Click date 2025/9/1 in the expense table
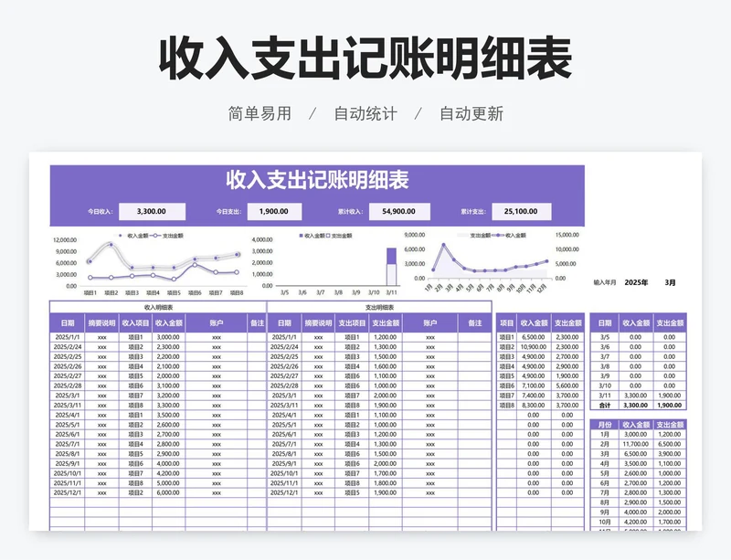731x560 pixels. pos(284,463)
